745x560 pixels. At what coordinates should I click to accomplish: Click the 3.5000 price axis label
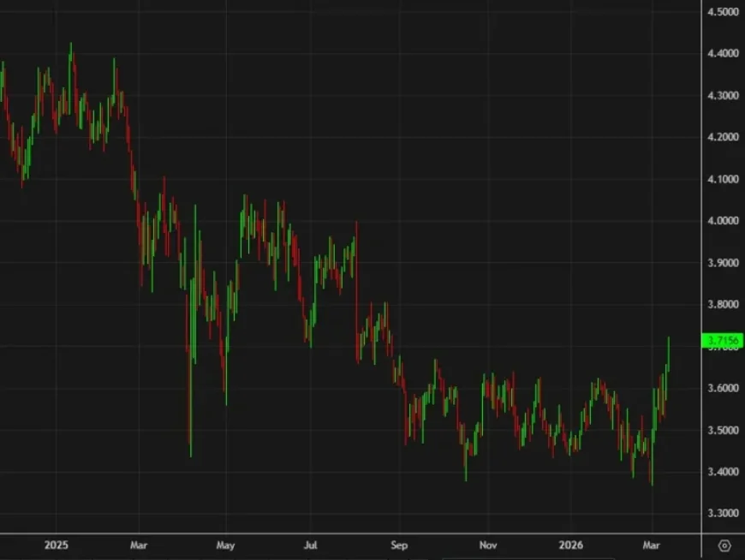722,430
